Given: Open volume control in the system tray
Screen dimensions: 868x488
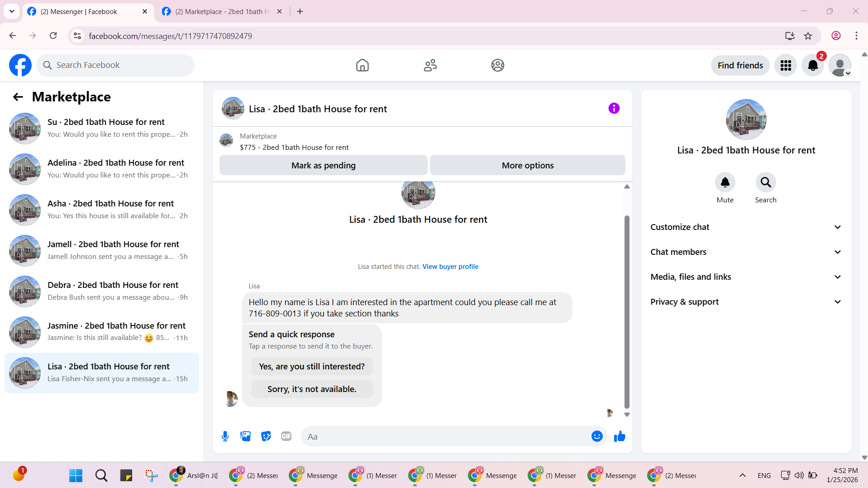Looking at the screenshot, I should pos(799,475).
